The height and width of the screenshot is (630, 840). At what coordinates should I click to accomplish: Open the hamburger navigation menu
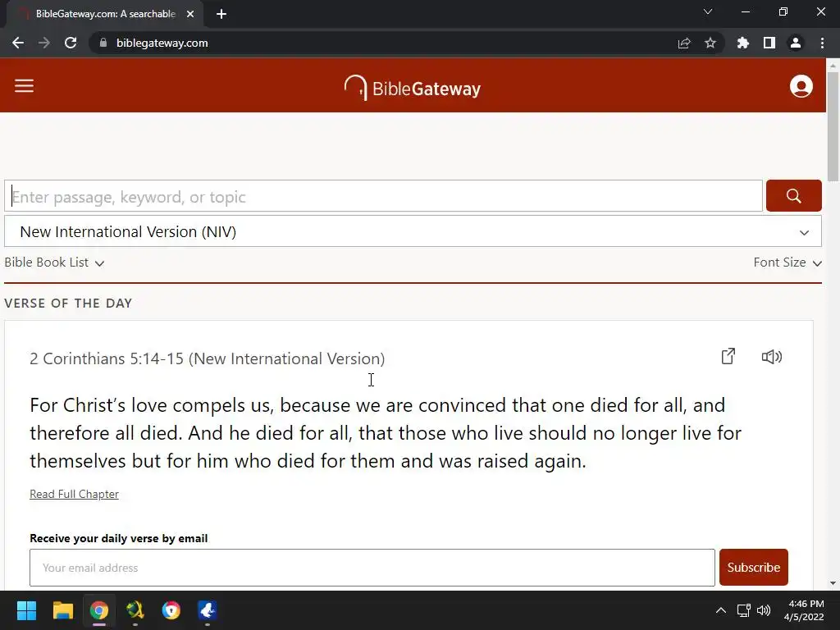pos(24,85)
